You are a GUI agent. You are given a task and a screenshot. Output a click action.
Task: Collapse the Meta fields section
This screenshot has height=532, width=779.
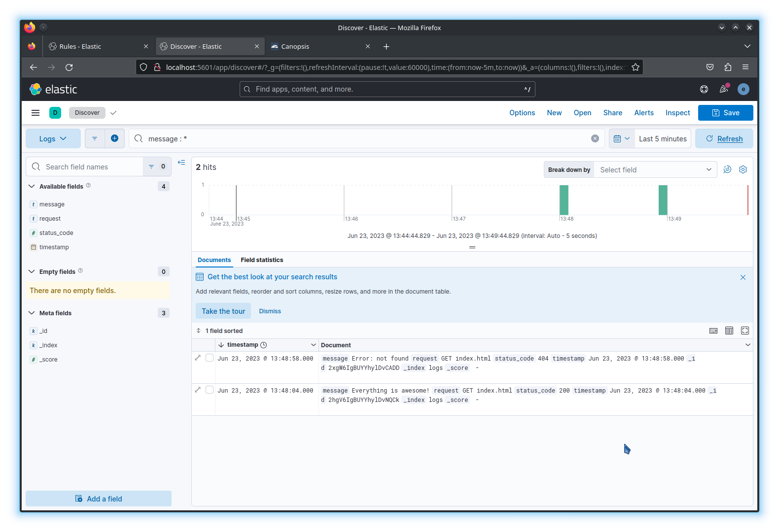(x=32, y=313)
